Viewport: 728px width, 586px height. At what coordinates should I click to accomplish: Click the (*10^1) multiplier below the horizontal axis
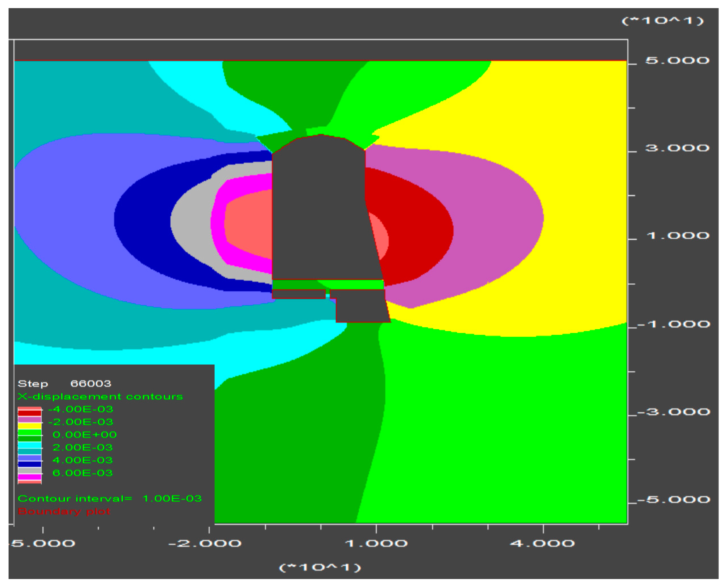(320, 568)
